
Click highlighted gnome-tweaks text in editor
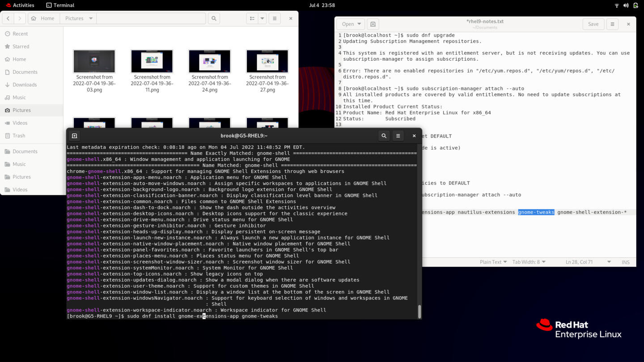(x=536, y=212)
